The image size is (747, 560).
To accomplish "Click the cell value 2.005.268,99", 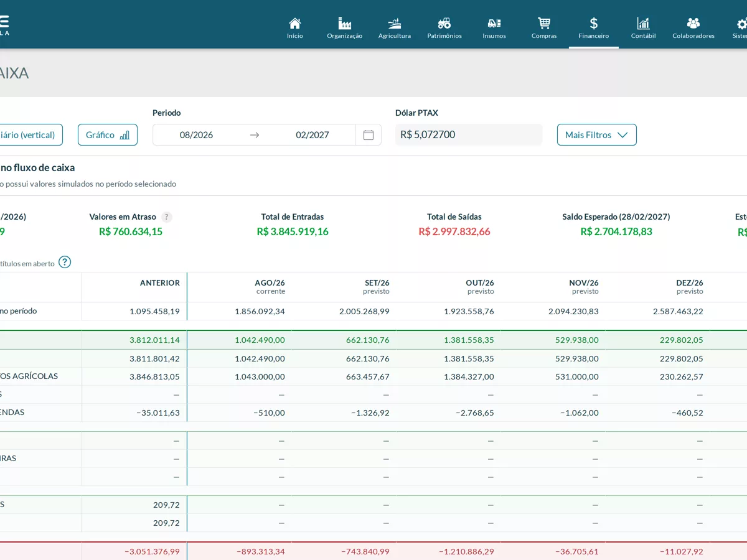I will 364,311.
